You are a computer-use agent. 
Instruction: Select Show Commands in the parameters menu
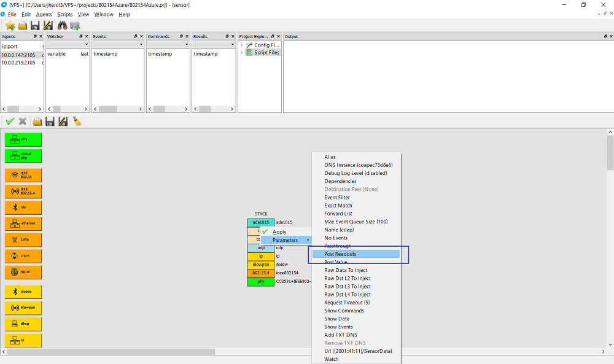(344, 311)
